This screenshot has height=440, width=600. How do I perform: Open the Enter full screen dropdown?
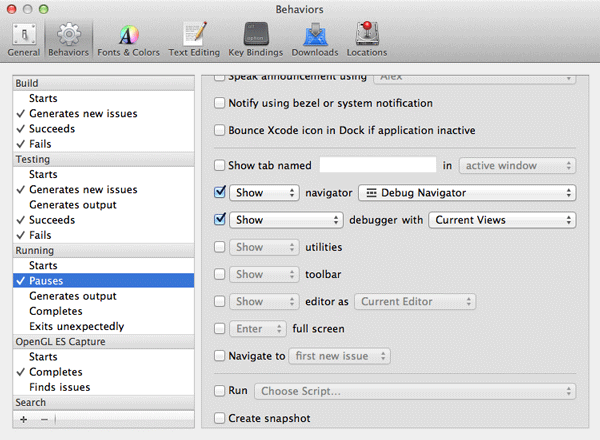point(258,329)
